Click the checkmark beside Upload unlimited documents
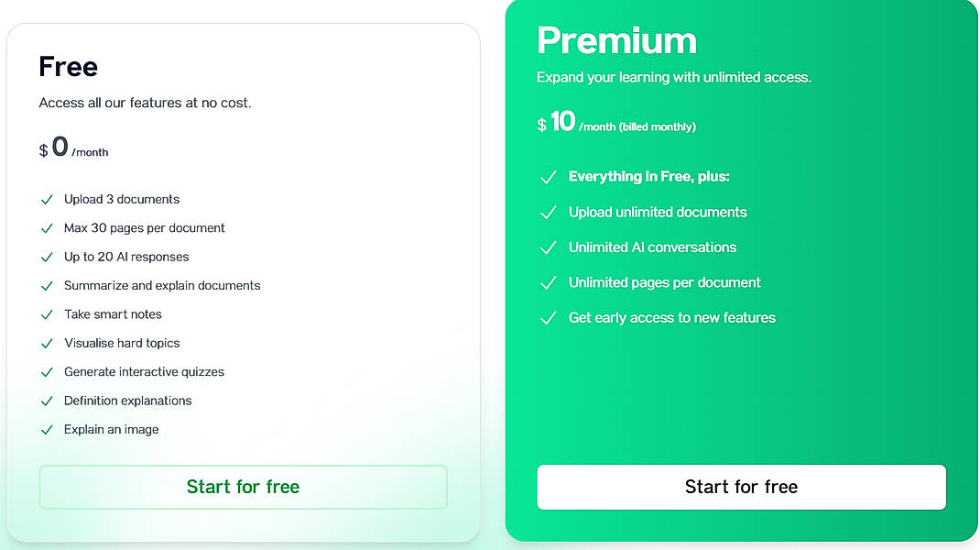The width and height of the screenshot is (980, 550). pyautogui.click(x=548, y=213)
